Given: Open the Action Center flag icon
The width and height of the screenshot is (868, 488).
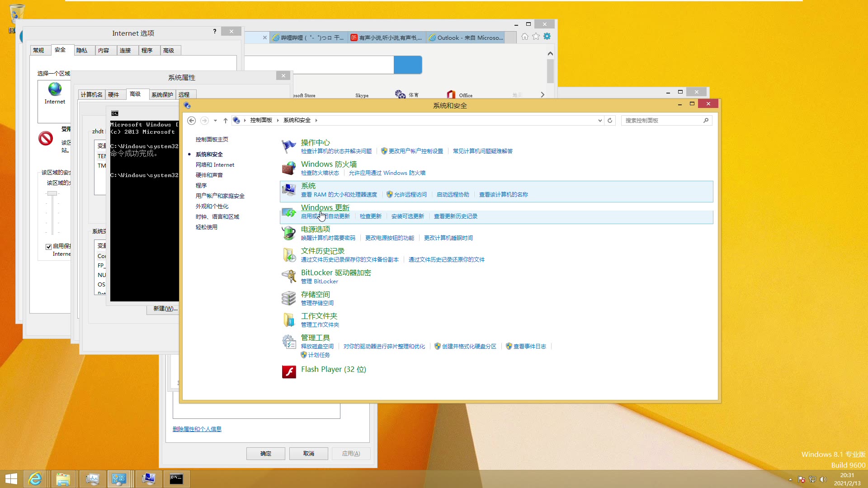Looking at the screenshot, I should (289, 146).
